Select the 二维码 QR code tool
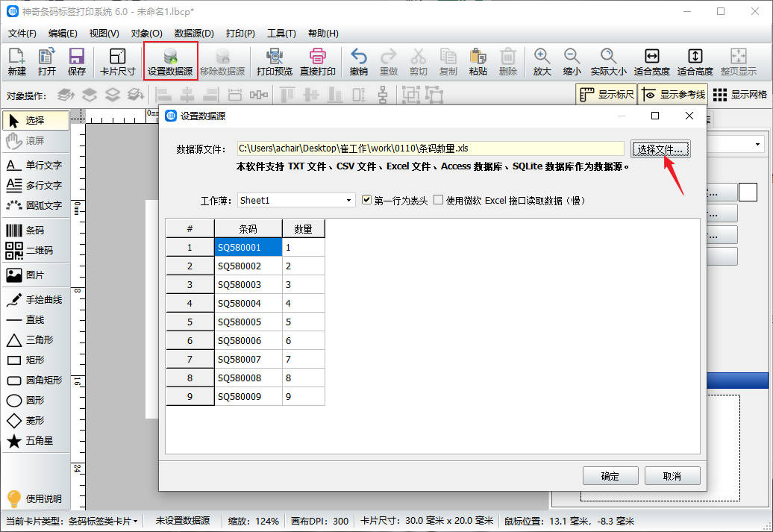773x532 pixels. point(36,251)
